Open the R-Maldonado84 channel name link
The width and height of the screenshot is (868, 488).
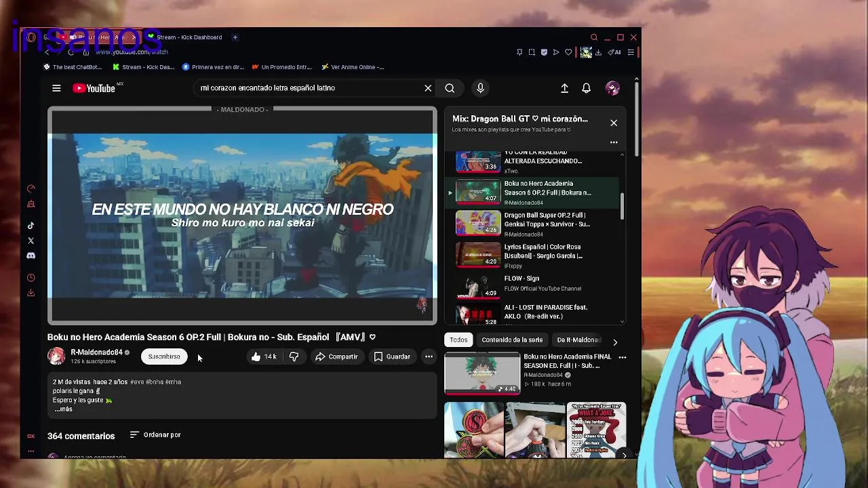pyautogui.click(x=96, y=352)
